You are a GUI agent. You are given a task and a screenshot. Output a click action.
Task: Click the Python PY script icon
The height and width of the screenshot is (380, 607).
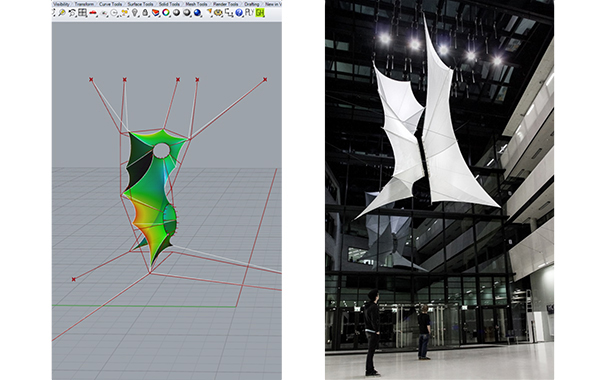[x=249, y=13]
